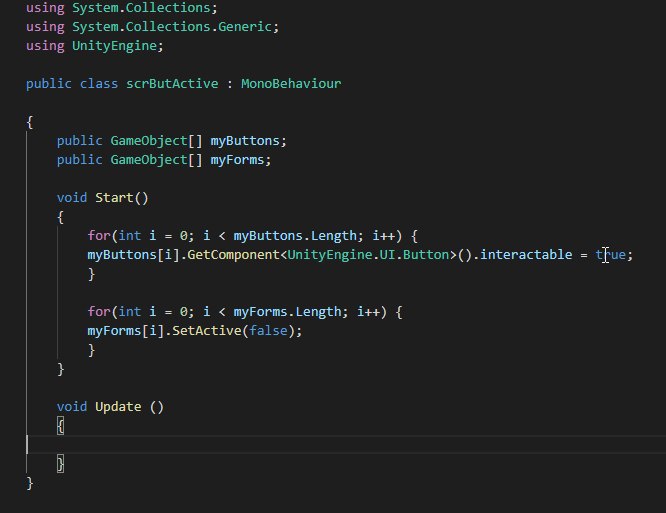666x513 pixels.
Task: Click 'GameObject[]' type in myForms declaration
Action: pos(156,160)
